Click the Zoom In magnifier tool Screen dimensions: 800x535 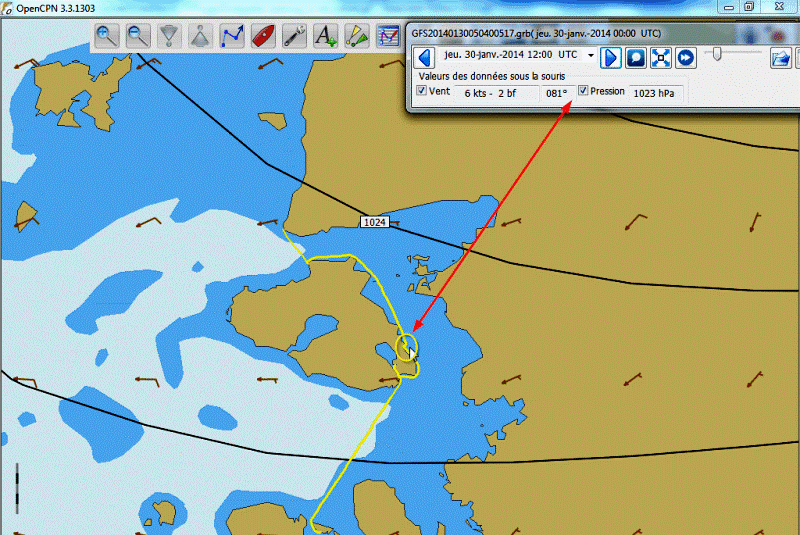[x=107, y=36]
